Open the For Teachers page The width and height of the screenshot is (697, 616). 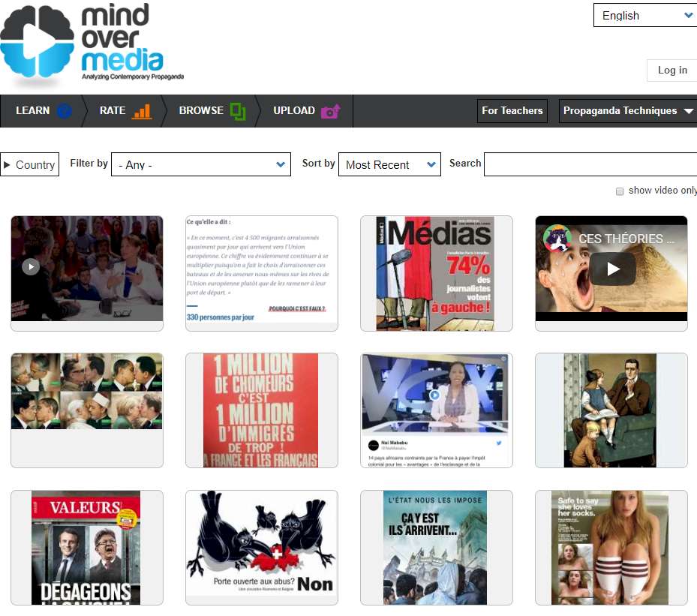(512, 110)
